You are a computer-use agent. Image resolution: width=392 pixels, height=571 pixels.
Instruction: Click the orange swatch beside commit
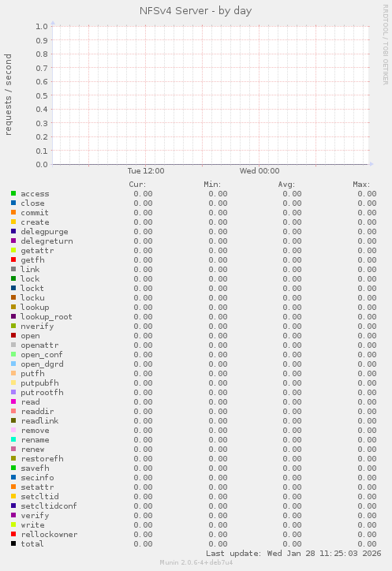pos(13,212)
